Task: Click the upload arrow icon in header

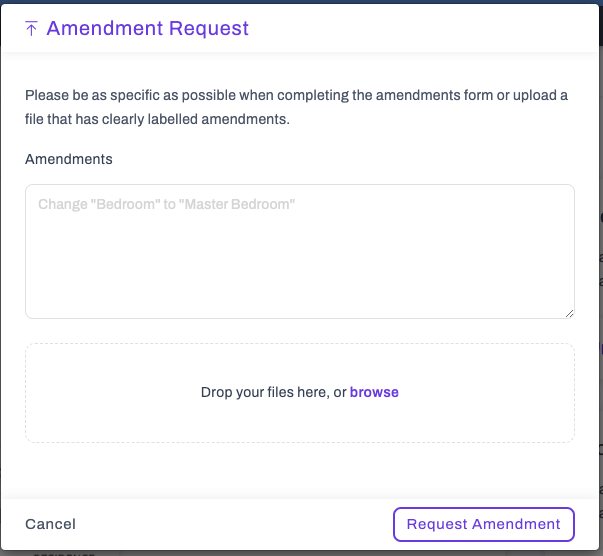Action: pos(31,28)
